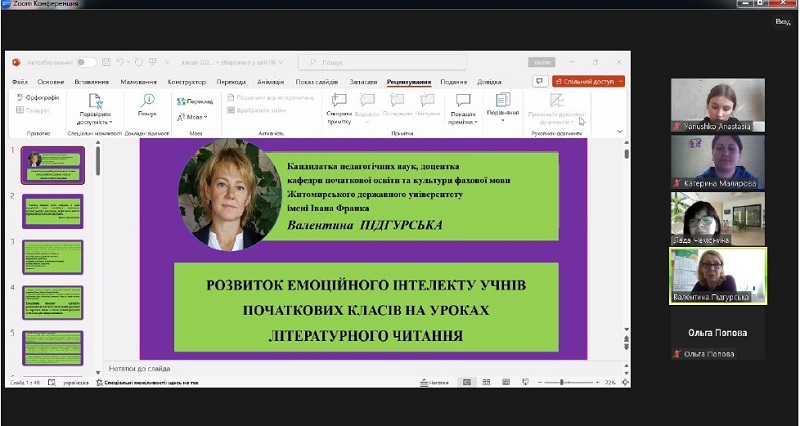
Task: Toggle the Автозбереження autosave switch
Action: [86, 62]
